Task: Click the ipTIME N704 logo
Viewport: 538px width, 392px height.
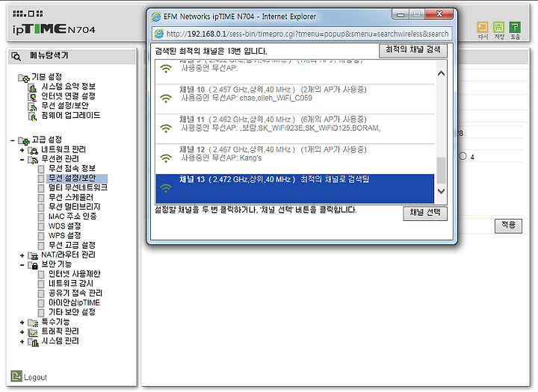Action: click(x=54, y=29)
